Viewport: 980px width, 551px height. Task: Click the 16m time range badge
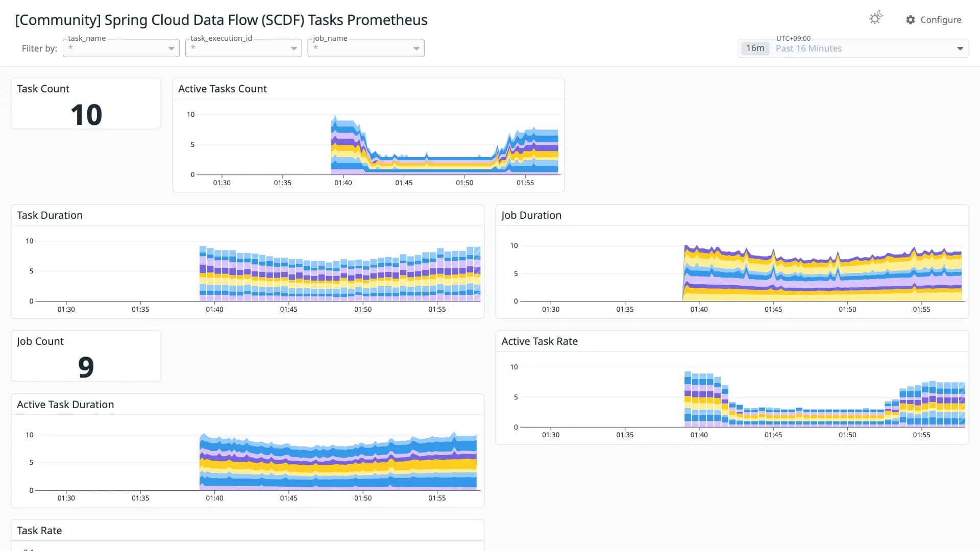(x=755, y=48)
